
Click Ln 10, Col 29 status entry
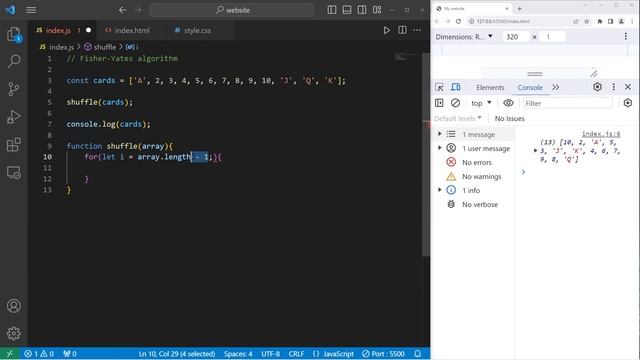click(x=177, y=354)
